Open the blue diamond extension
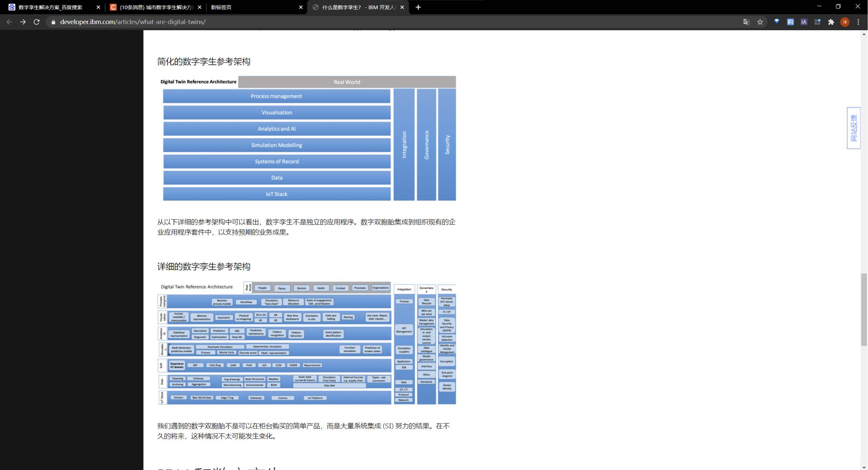 pos(777,22)
